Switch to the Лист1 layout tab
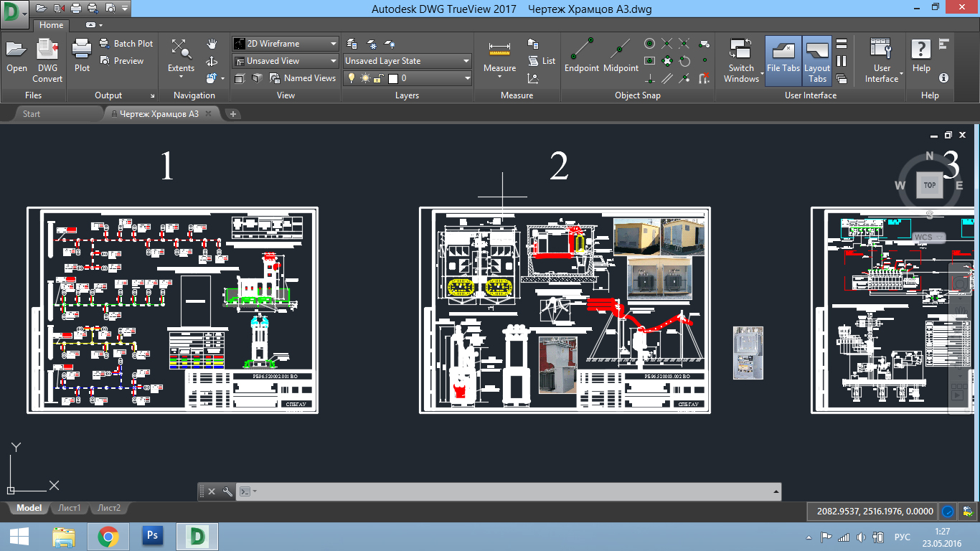 (x=70, y=508)
